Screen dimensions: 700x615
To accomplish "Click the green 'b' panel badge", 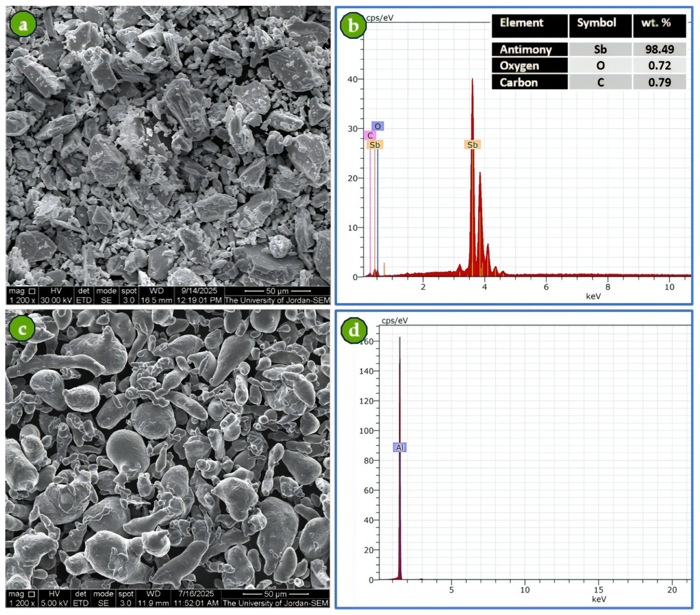I will pos(353,26).
